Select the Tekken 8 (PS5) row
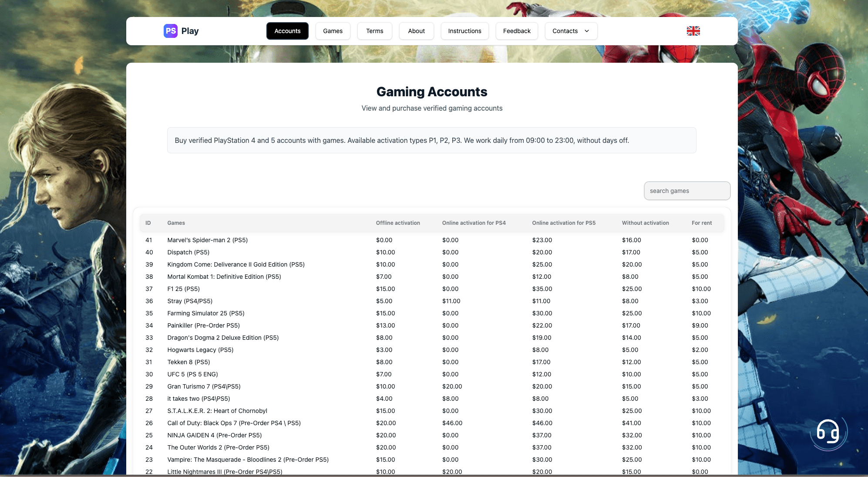868x477 pixels. click(x=188, y=362)
